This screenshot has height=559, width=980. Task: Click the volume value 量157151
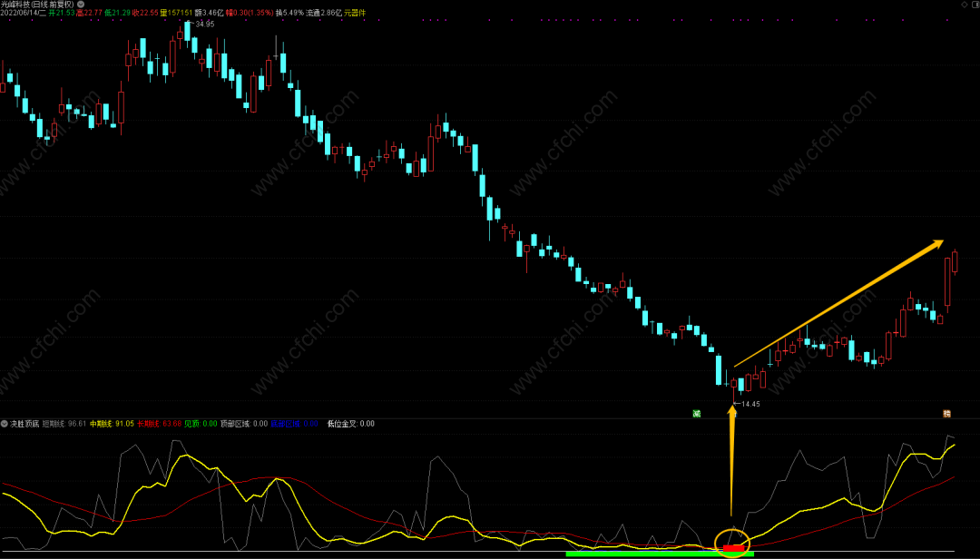click(x=176, y=13)
